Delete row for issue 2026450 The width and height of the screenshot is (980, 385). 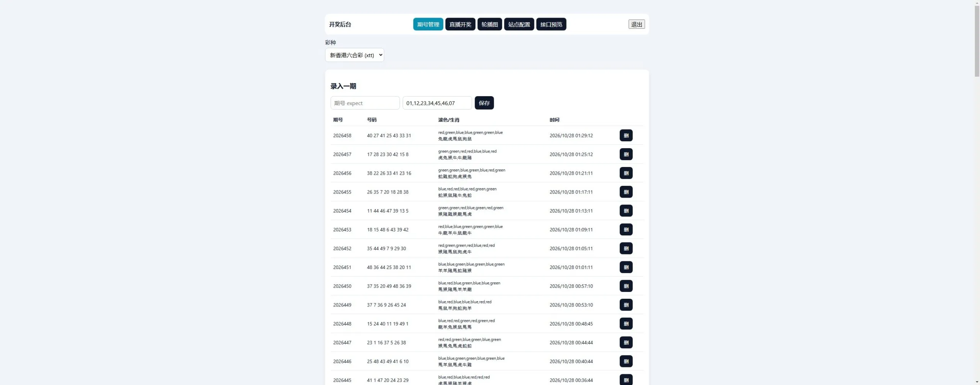click(x=626, y=286)
